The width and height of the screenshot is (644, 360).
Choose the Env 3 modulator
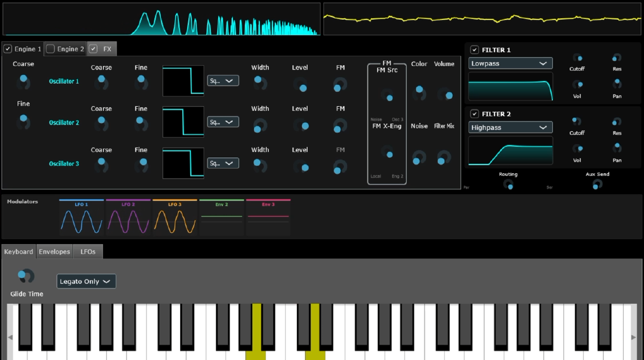(268, 218)
